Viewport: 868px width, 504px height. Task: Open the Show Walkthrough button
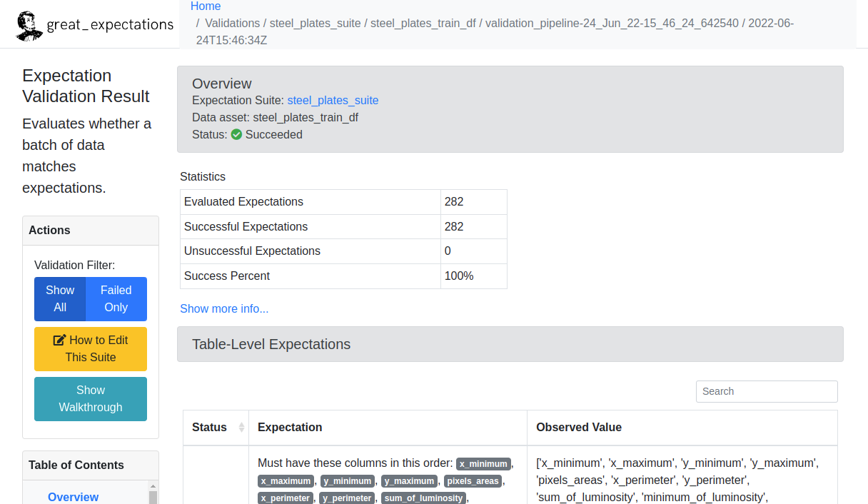[91, 399]
